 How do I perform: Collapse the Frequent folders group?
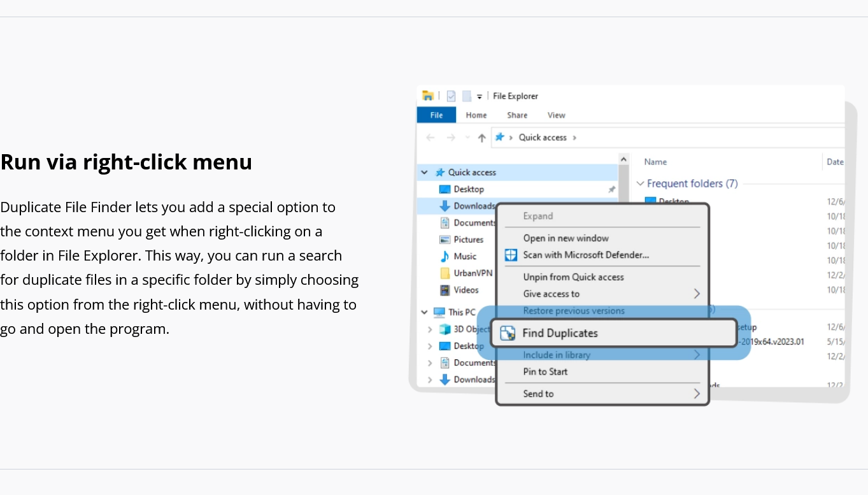click(x=641, y=183)
